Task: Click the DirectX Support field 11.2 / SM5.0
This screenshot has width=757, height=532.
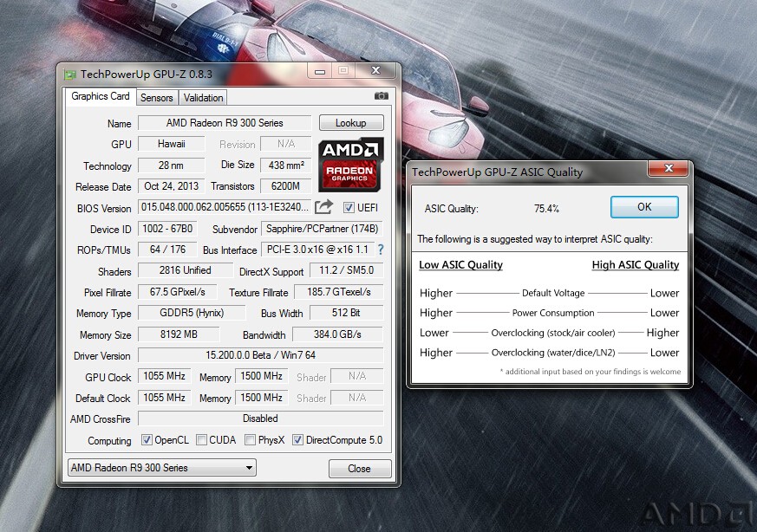Action: pos(346,270)
